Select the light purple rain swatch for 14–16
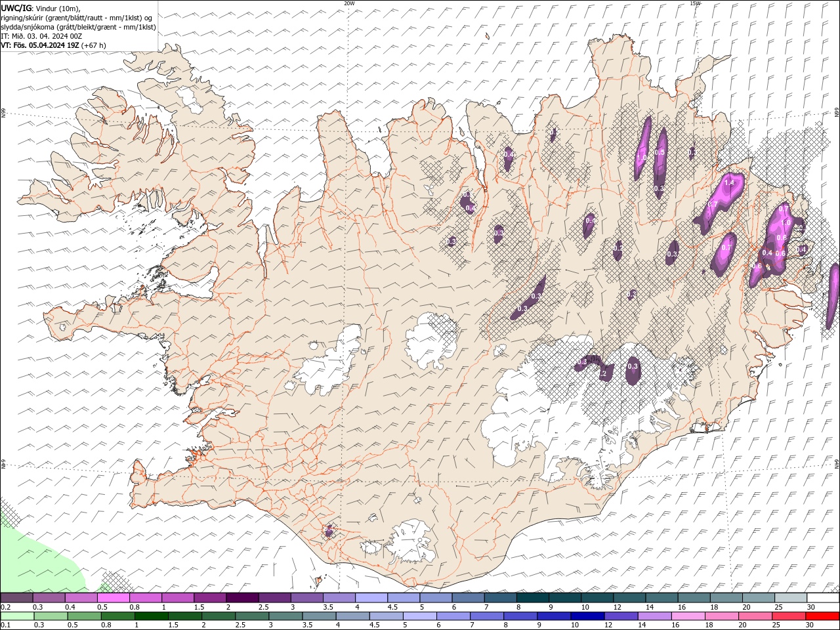 point(654,616)
